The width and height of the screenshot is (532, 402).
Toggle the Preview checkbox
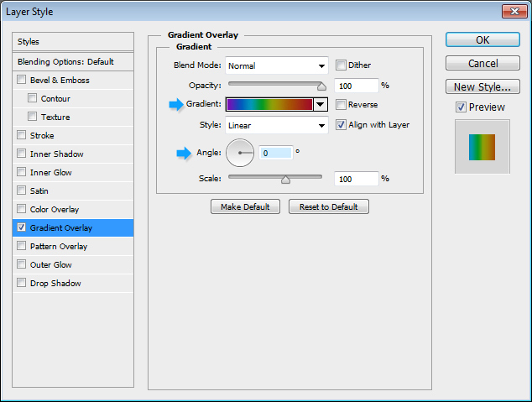coord(461,107)
